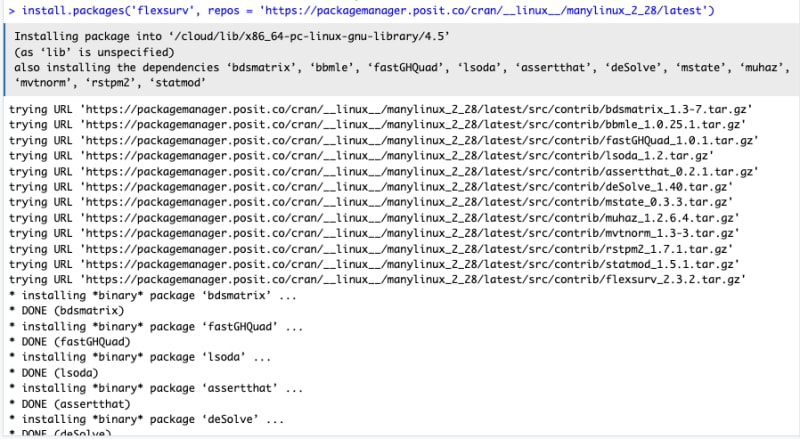Open the lsoda_1.2.tar.gz URL
Image resolution: width=800 pixels, height=439 pixels.
tap(398, 156)
